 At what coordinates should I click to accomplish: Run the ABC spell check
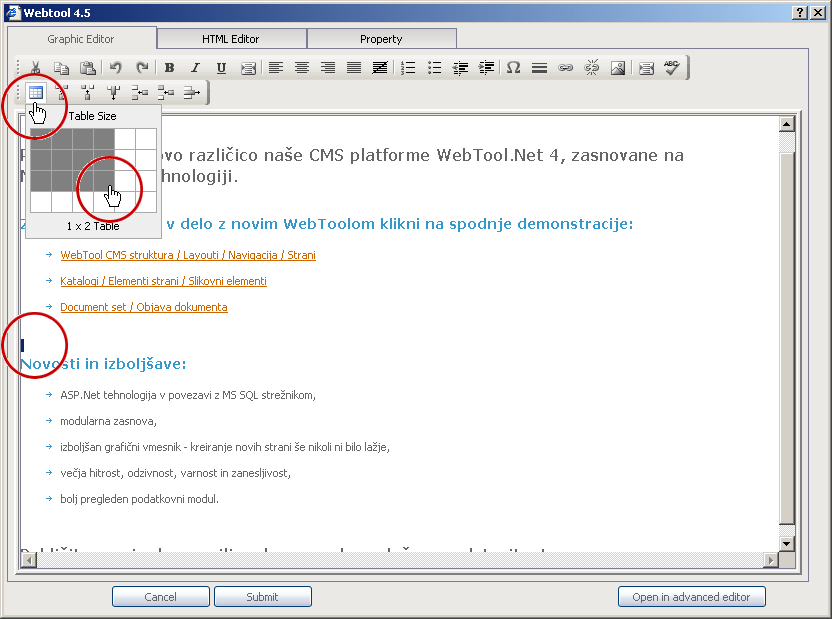tap(672, 68)
